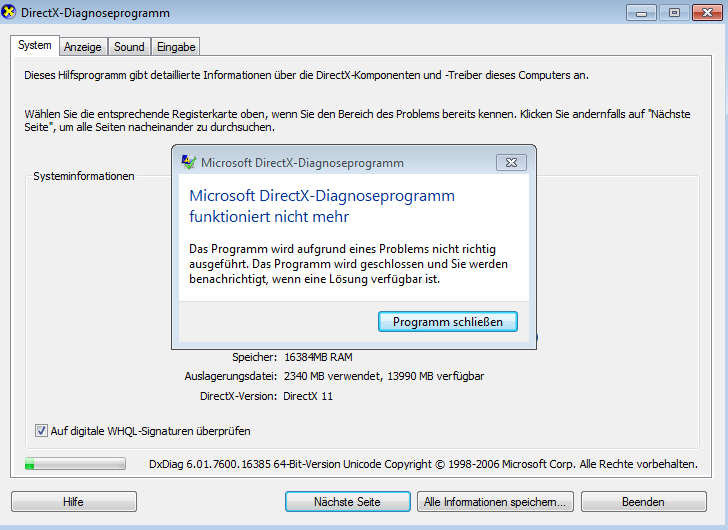Click the 'funktioniert nicht mehr' heading
Image resolution: width=728 pixels, height=530 pixels.
269,217
